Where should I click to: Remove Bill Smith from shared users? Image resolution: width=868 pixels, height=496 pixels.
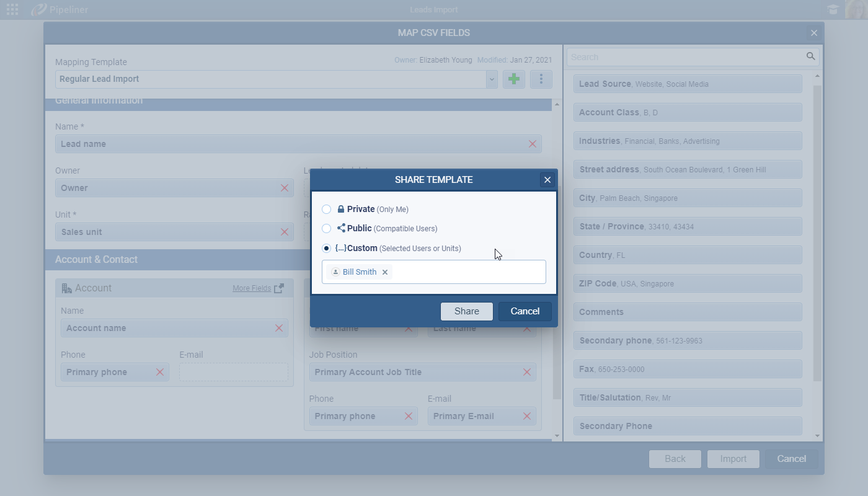385,272
